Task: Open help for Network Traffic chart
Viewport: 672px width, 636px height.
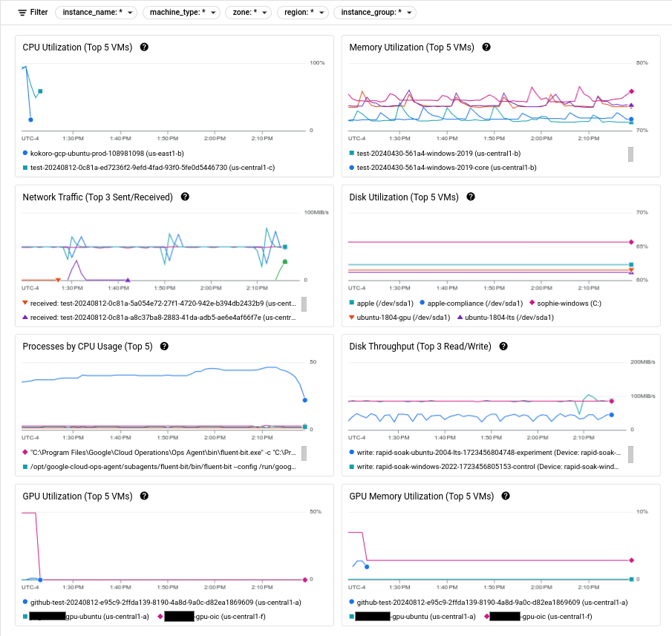Action: point(183,197)
